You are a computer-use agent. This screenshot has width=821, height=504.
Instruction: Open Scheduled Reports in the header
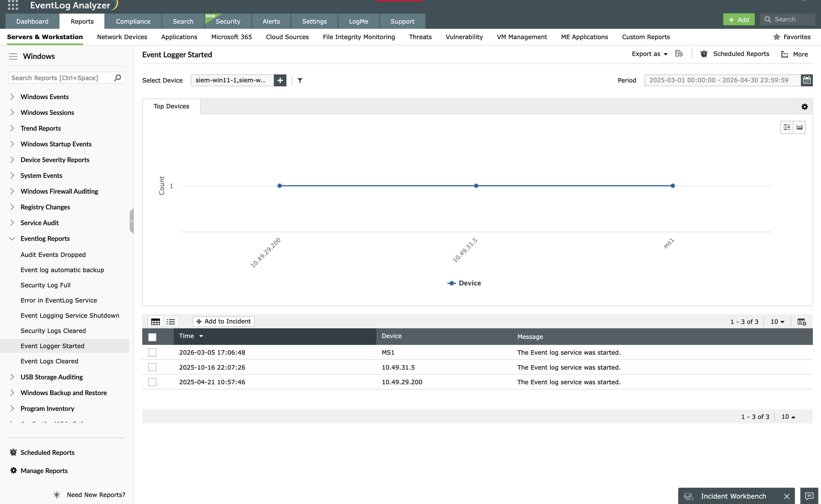[x=735, y=54]
